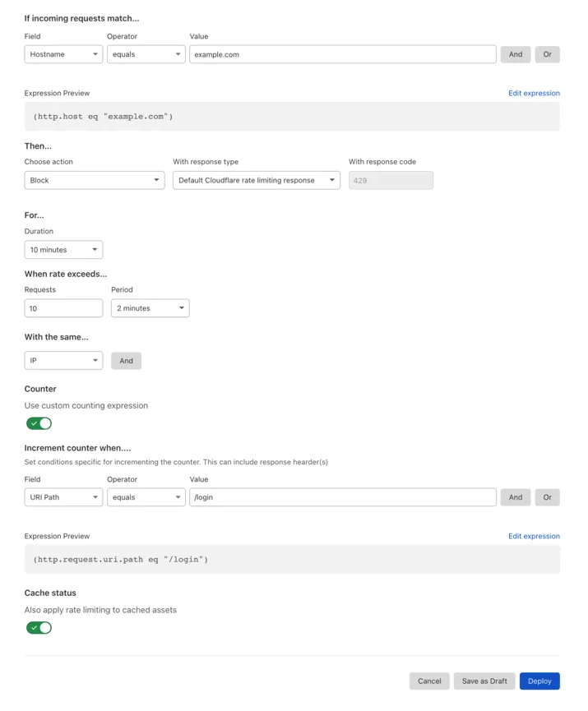588x711 pixels.
Task: Click Edit expression link above http.host preview
Action: [x=534, y=93]
